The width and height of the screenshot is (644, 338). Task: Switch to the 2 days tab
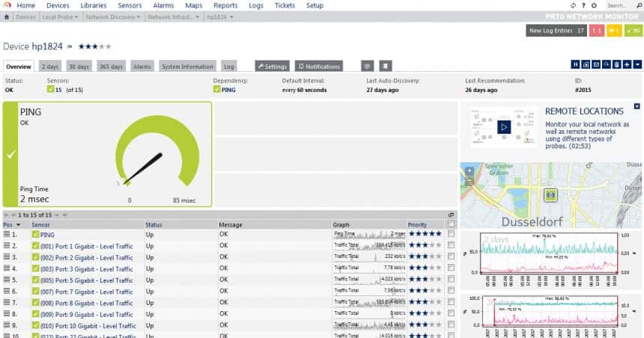(50, 67)
